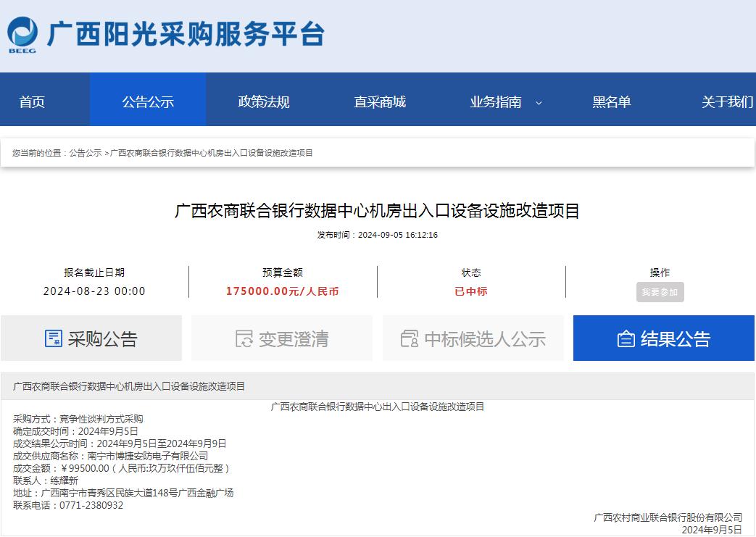Click the project name in the breadcrumb
Viewport: 756px width, 537px height.
point(212,153)
